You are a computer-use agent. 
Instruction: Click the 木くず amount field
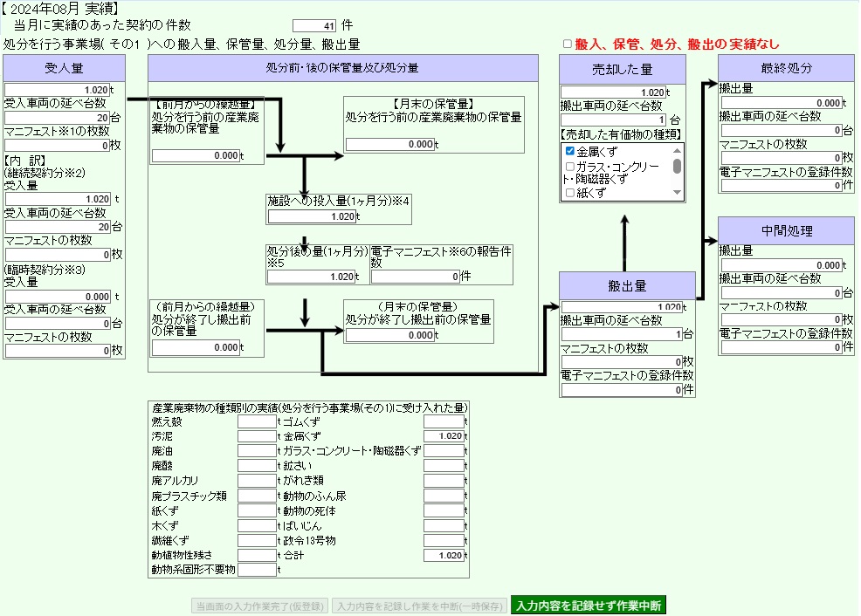pyautogui.click(x=257, y=525)
